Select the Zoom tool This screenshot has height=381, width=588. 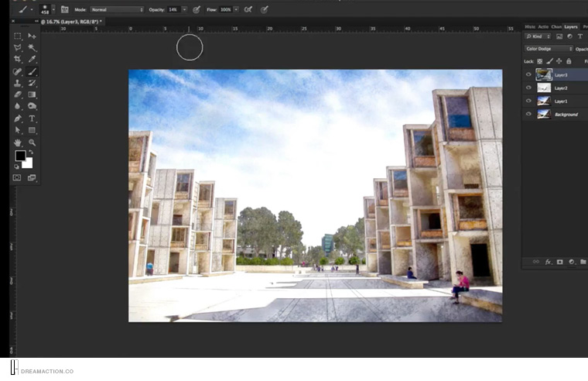pos(32,142)
